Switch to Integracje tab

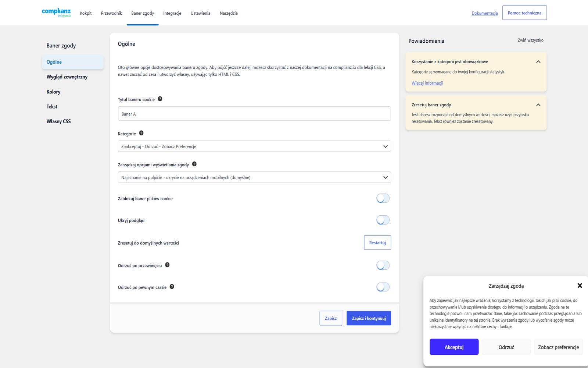pos(172,13)
